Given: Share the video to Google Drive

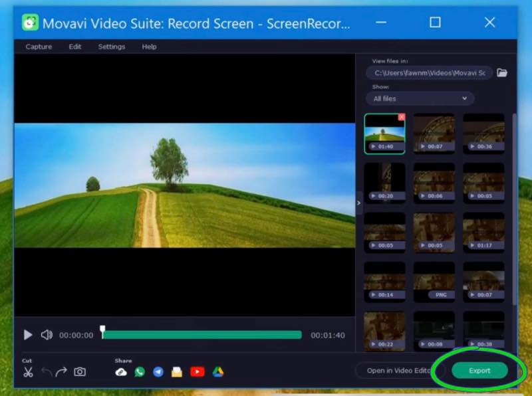Looking at the screenshot, I should click(x=218, y=372).
